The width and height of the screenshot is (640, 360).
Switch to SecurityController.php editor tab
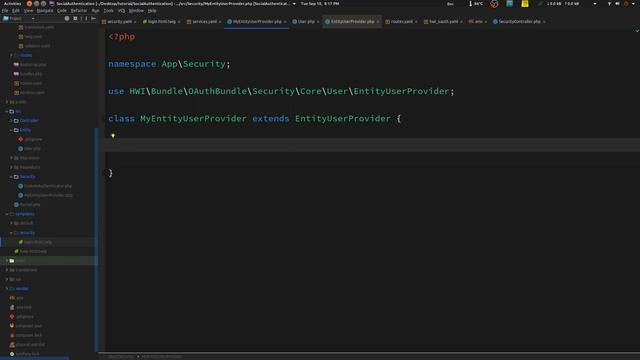(519, 22)
